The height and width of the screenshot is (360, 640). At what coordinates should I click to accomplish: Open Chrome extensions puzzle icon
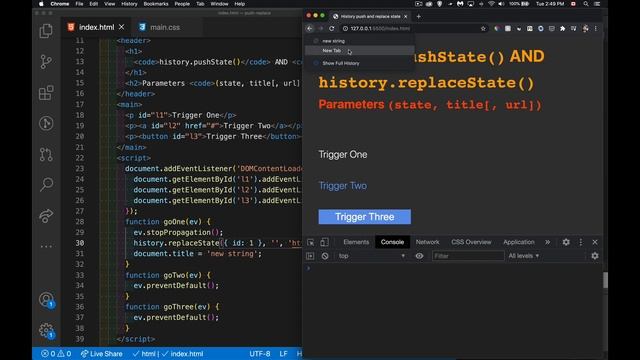pyautogui.click(x=562, y=29)
